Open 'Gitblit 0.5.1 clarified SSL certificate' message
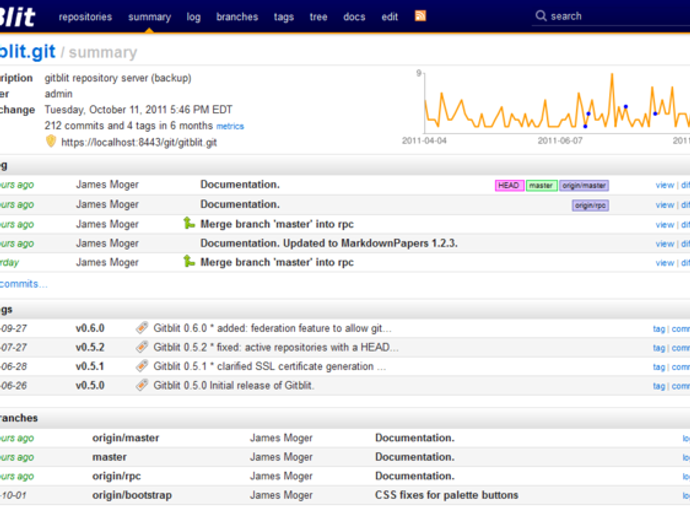This screenshot has width=690, height=518. (269, 366)
